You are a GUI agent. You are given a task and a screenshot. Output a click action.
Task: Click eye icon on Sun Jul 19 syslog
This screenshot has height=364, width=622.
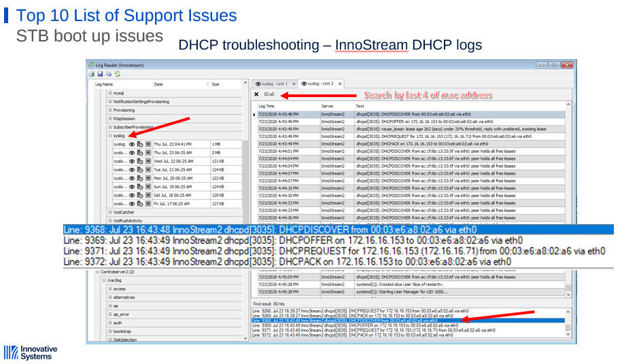click(132, 187)
